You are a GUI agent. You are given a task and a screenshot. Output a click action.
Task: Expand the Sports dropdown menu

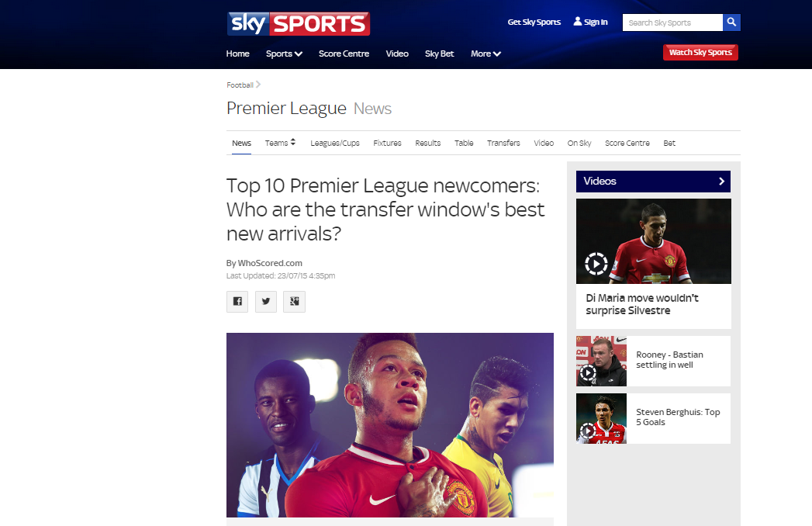pos(284,54)
